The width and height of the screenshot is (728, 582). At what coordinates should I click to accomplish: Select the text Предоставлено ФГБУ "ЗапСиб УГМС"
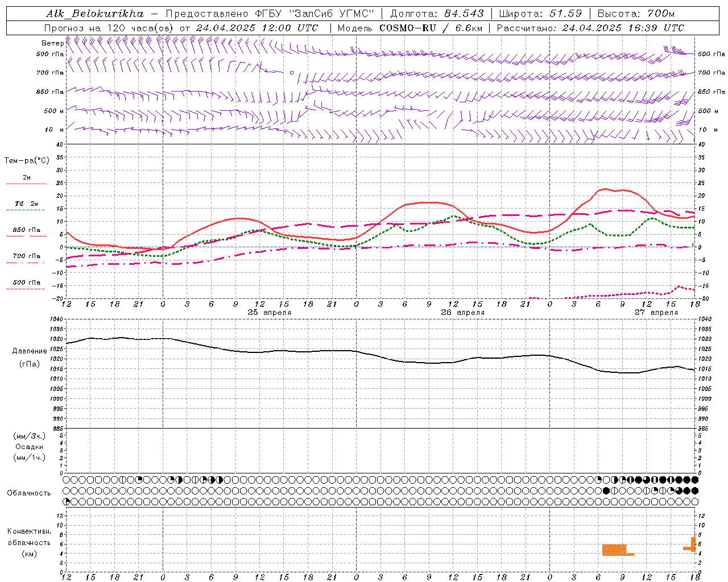point(269,14)
